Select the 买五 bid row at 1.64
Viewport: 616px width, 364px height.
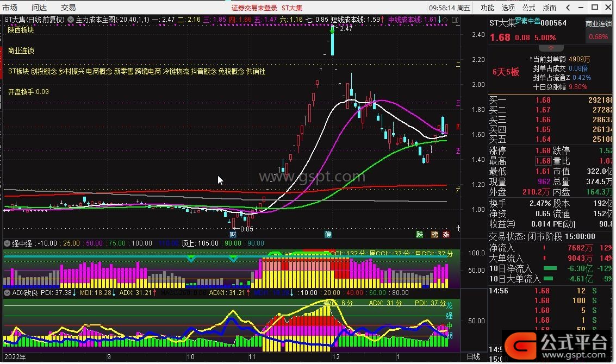(x=550, y=140)
